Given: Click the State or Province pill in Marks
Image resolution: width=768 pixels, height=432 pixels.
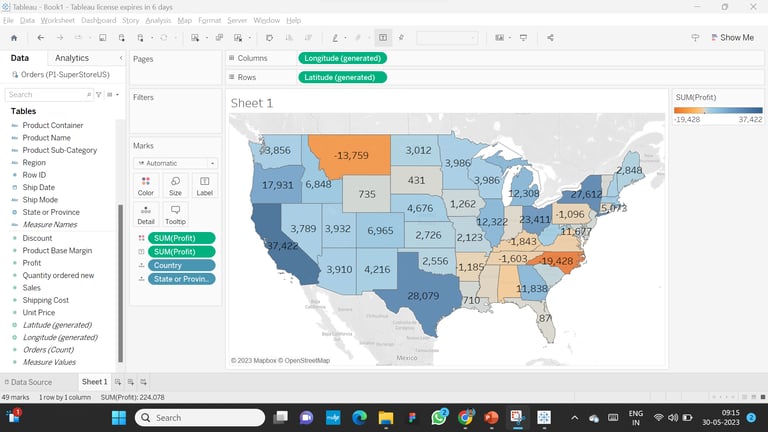Looking at the screenshot, I should (181, 279).
